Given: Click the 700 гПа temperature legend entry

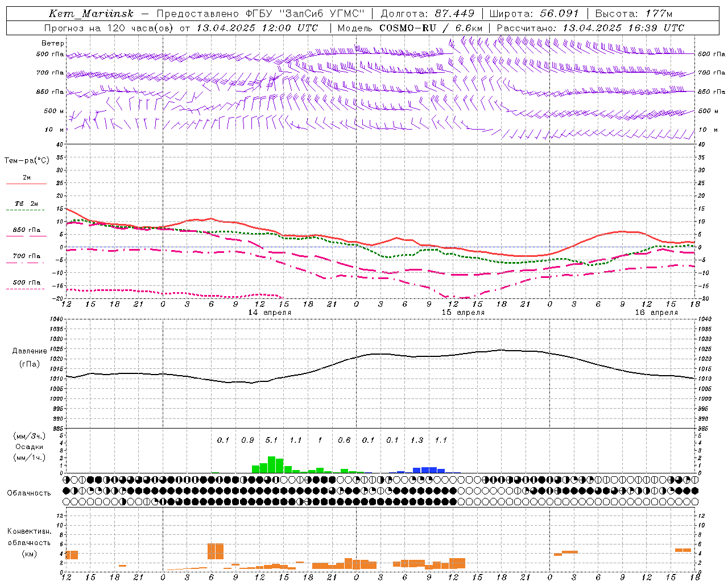Looking at the screenshot, I should click(27, 256).
